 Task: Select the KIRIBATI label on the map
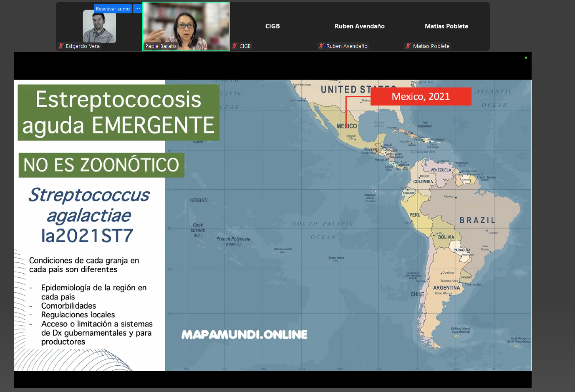click(199, 201)
